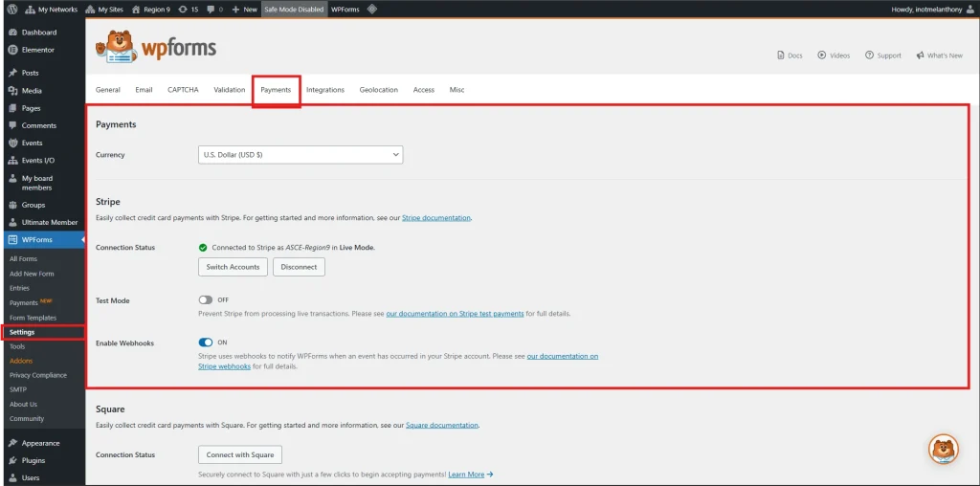Open SMTP submenu
The image size is (980, 486).
coord(18,389)
